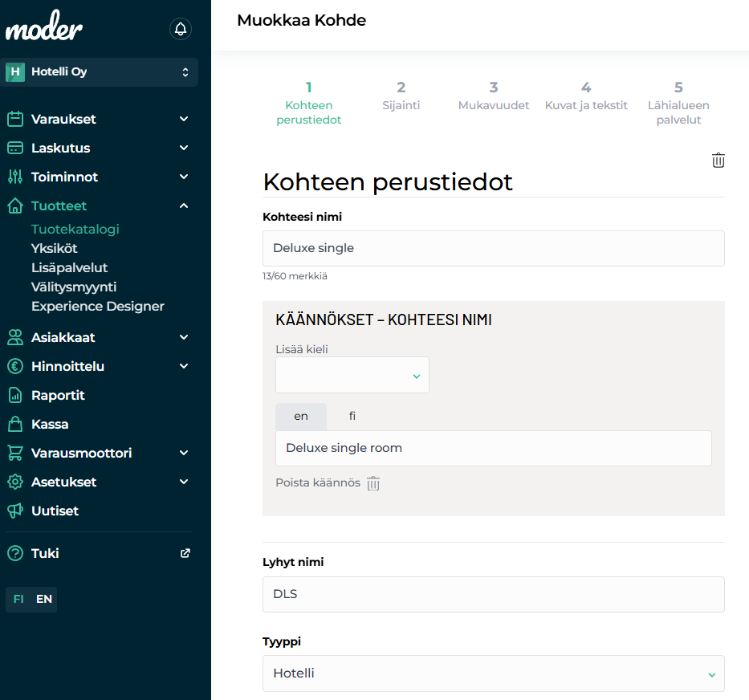Collapse the Tuotteet section
The image size is (749, 700).
coord(184,206)
